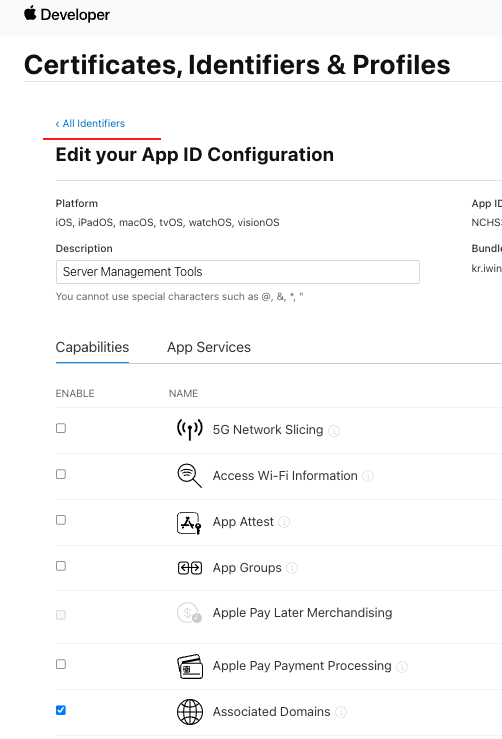Uncheck the Associated Domains checkbox
This screenshot has width=502, height=739.
pyautogui.click(x=61, y=710)
